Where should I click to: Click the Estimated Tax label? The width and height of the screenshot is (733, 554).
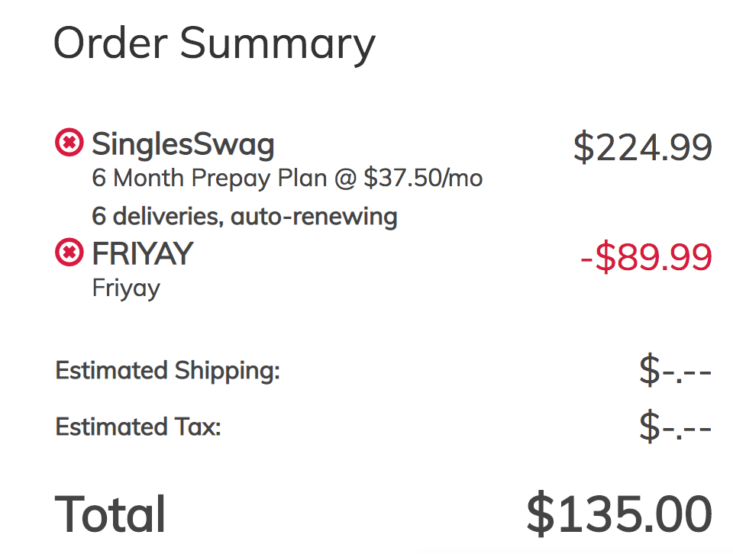click(137, 427)
